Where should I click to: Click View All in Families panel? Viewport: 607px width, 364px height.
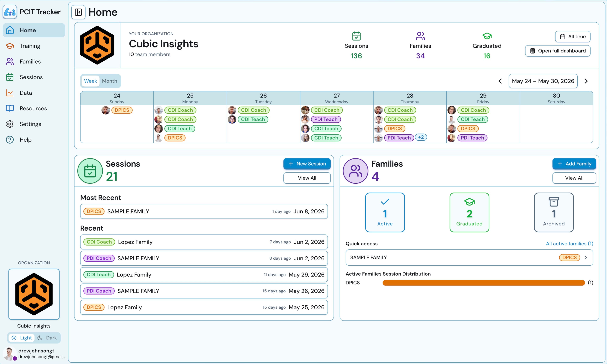coord(574,178)
